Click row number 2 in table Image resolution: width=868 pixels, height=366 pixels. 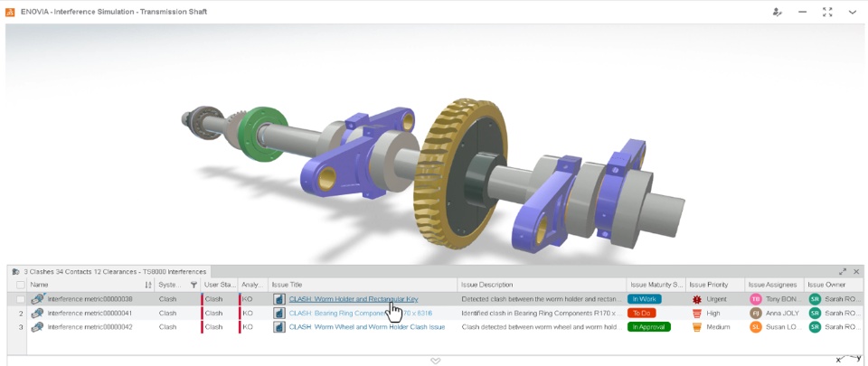point(21,313)
